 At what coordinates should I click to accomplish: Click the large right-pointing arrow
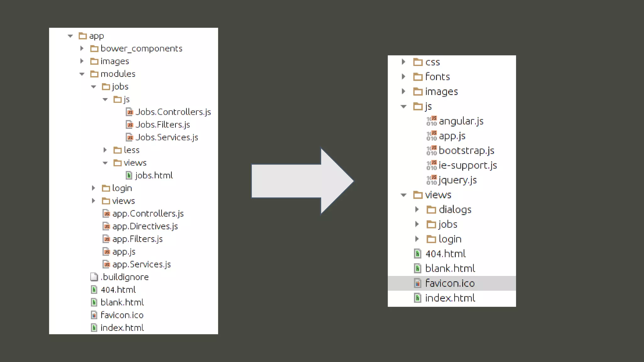pyautogui.click(x=302, y=181)
